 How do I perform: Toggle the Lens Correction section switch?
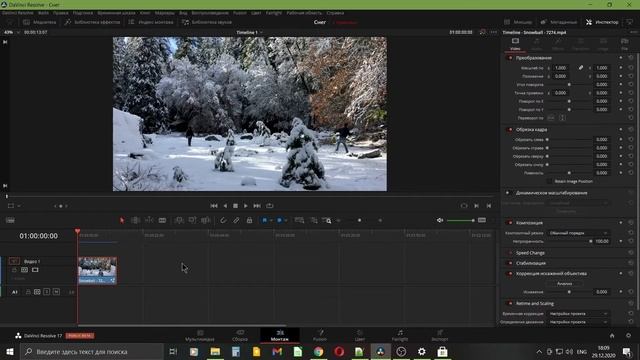(x=510, y=273)
